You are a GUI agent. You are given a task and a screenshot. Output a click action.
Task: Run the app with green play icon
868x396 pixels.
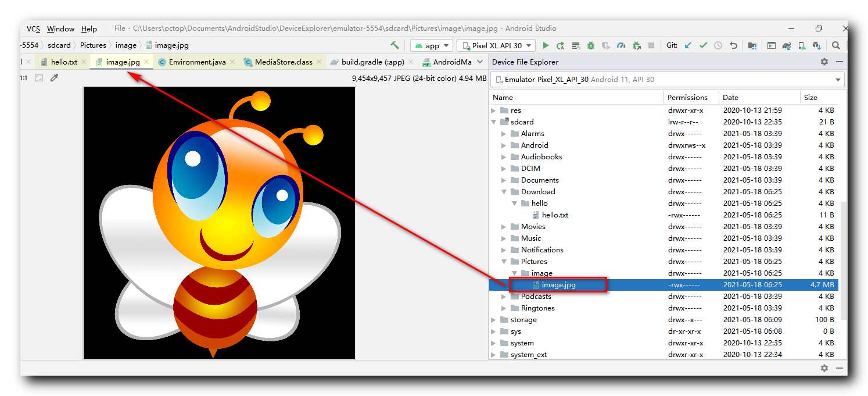(546, 45)
